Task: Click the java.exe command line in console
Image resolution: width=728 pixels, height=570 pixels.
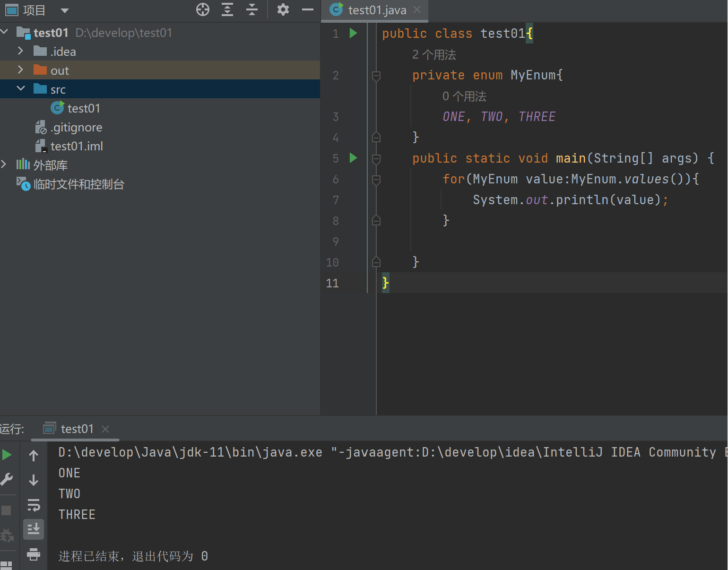Action: coord(392,452)
